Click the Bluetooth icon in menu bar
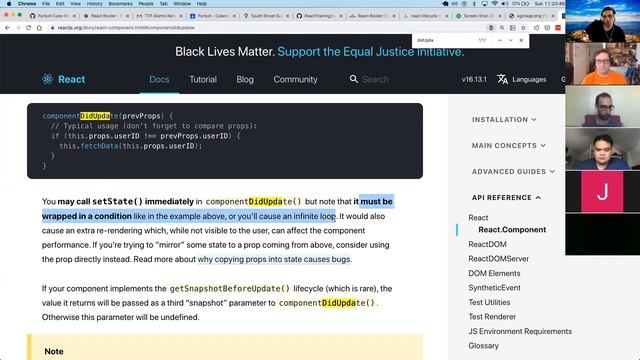The width and height of the screenshot is (640, 360). pos(474,4)
